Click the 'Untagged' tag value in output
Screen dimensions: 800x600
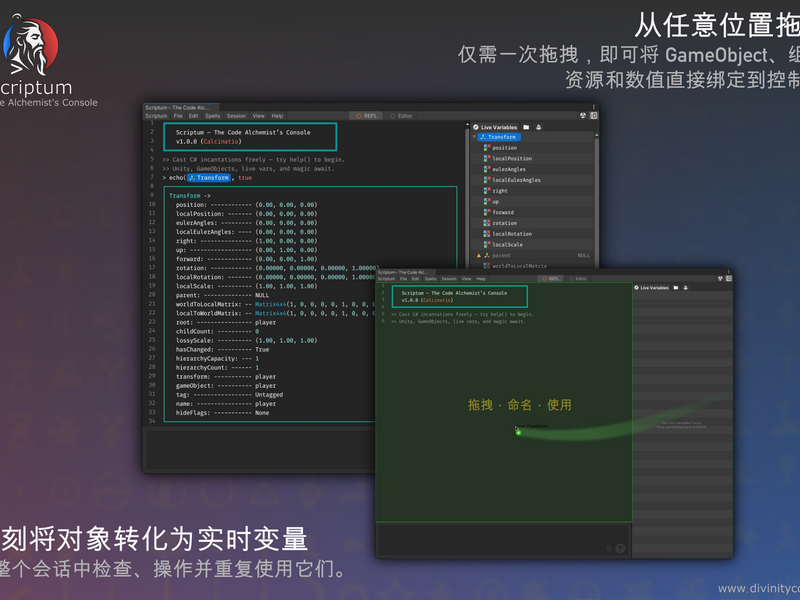(x=269, y=394)
